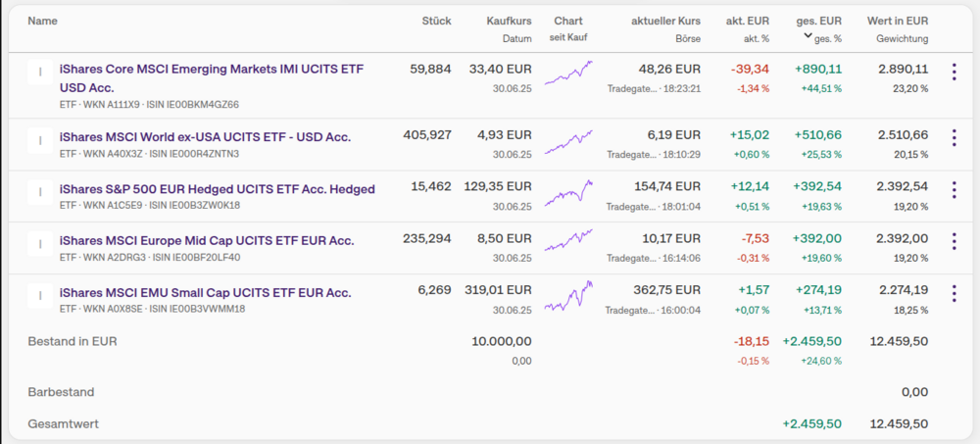Click logo placeholder icon of S&P 500 Hedged ETF
The image size is (980, 444).
point(40,192)
